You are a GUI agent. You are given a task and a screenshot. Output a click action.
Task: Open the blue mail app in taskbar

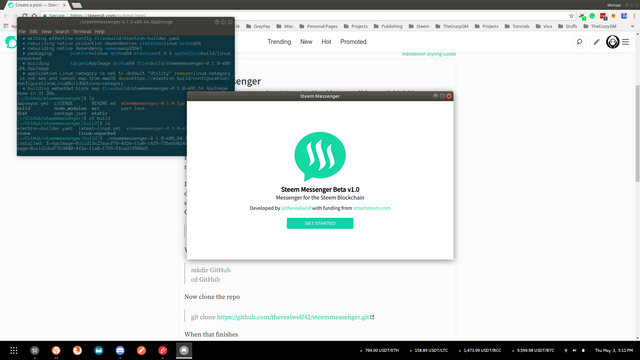99,350
